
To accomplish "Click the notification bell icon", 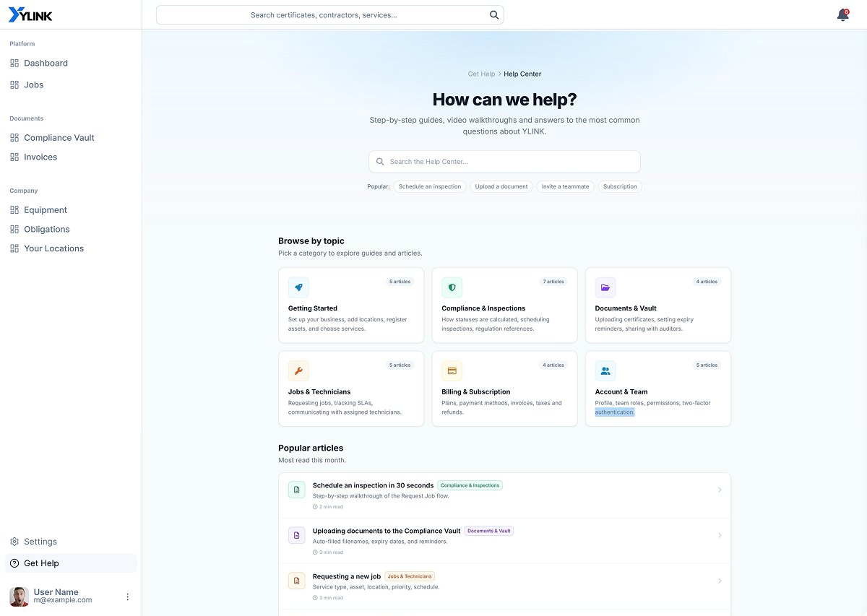I will [x=842, y=14].
